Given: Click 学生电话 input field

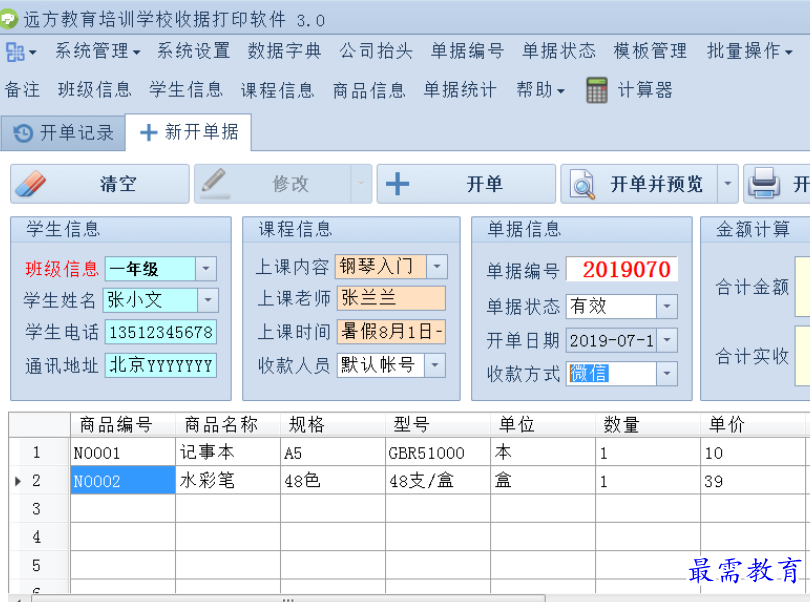Looking at the screenshot, I should (x=161, y=332).
